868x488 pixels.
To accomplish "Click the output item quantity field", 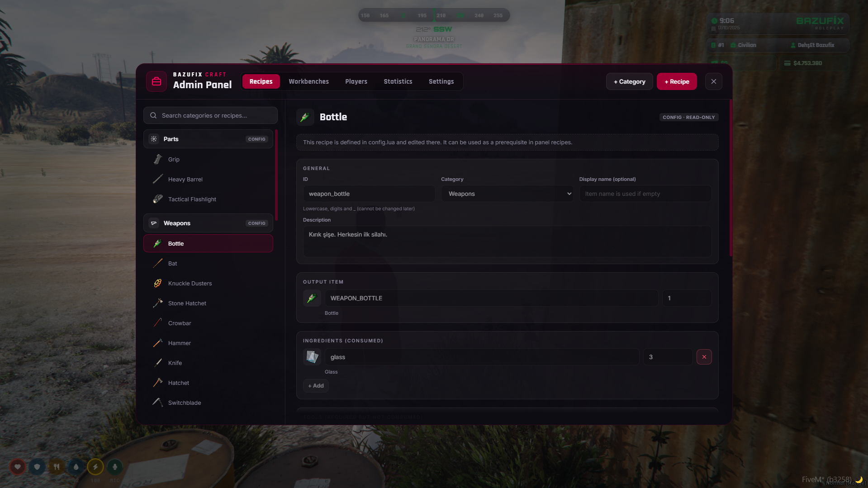I will [x=687, y=298].
